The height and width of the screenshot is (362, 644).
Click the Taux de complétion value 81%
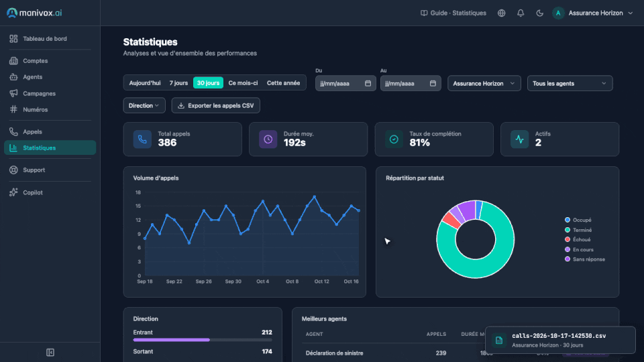pyautogui.click(x=420, y=142)
